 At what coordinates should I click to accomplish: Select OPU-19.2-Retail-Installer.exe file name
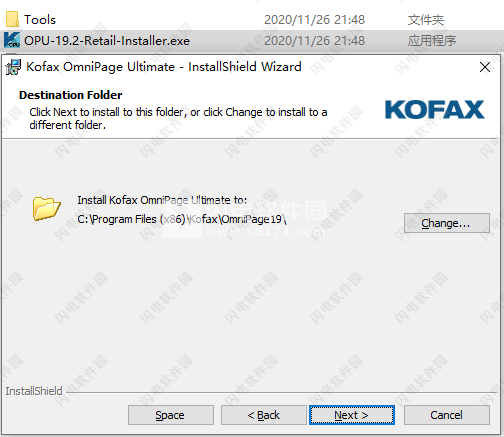tap(107, 41)
